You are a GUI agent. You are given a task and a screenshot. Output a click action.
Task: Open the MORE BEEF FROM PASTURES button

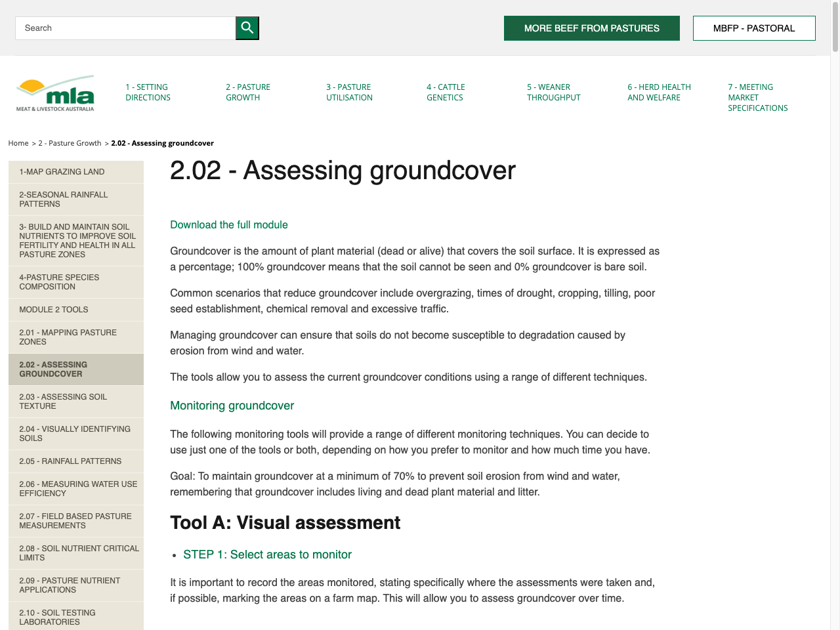591,28
